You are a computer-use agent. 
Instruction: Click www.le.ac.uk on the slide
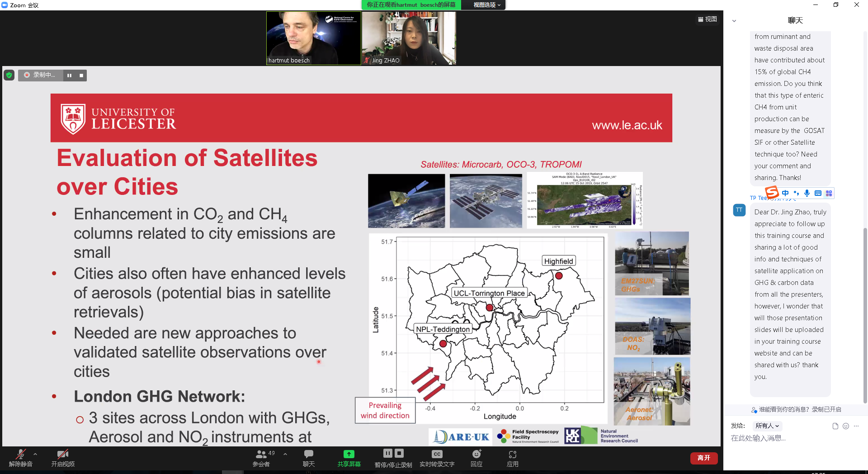coord(627,125)
